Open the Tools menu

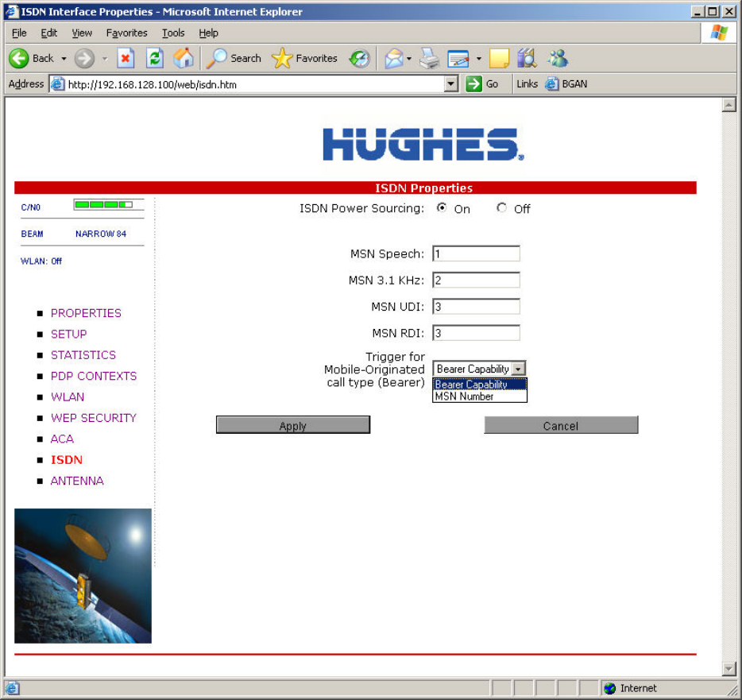173,33
